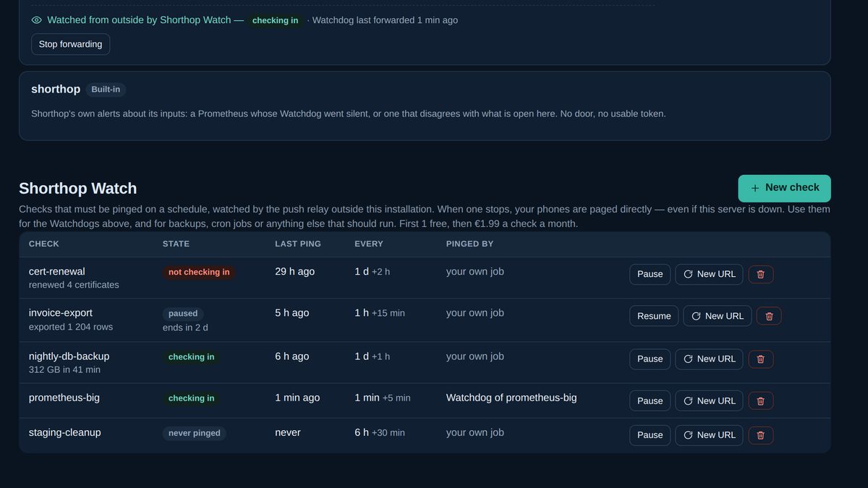868x488 pixels.
Task: Stop forwarding the Watchdog
Action: (x=71, y=44)
